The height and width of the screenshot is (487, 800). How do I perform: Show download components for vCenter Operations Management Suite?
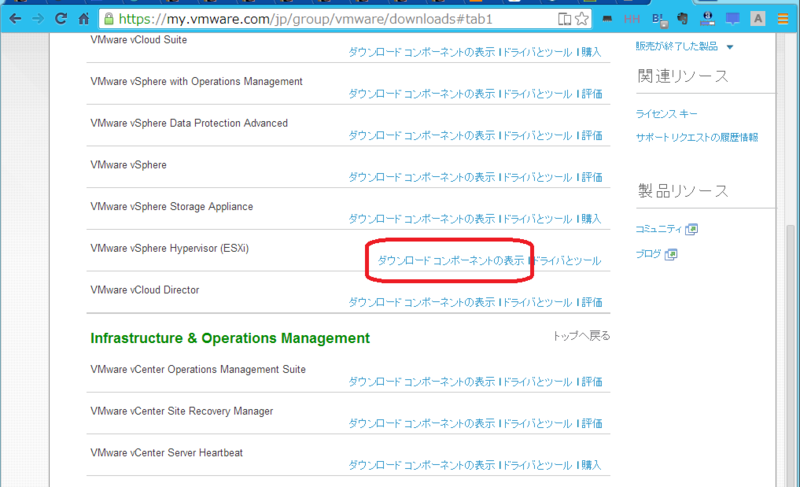click(x=421, y=382)
